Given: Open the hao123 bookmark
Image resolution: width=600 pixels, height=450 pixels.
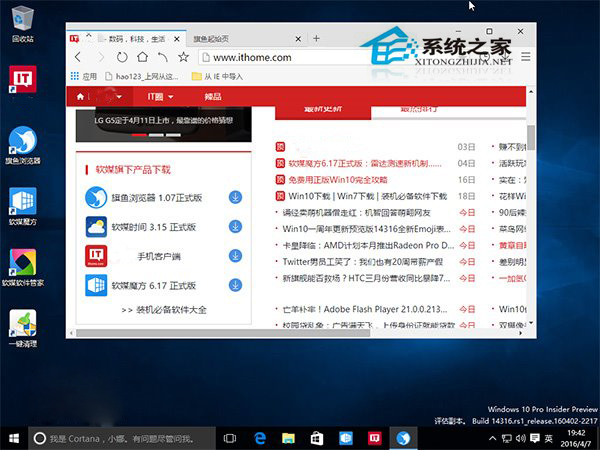Looking at the screenshot, I should click(142, 76).
